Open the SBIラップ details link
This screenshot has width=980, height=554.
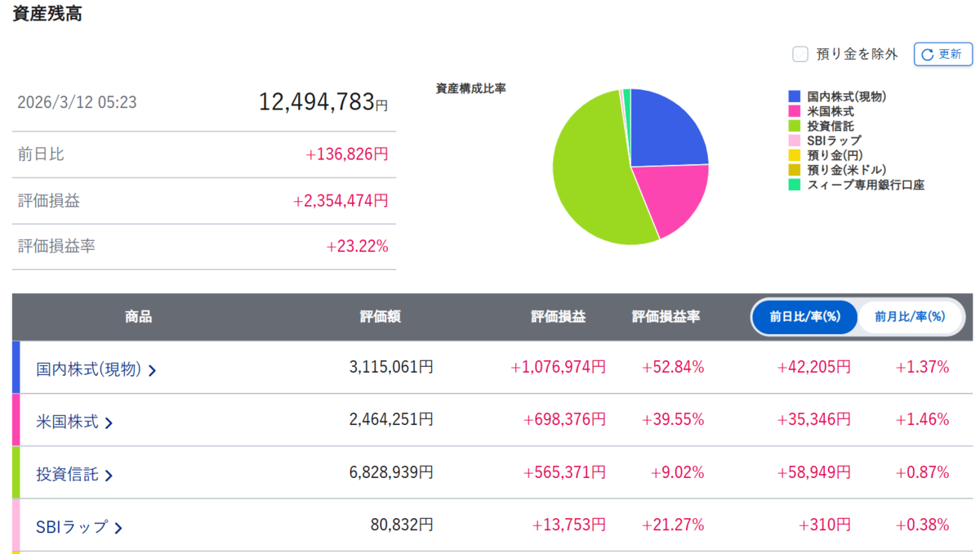(x=72, y=527)
